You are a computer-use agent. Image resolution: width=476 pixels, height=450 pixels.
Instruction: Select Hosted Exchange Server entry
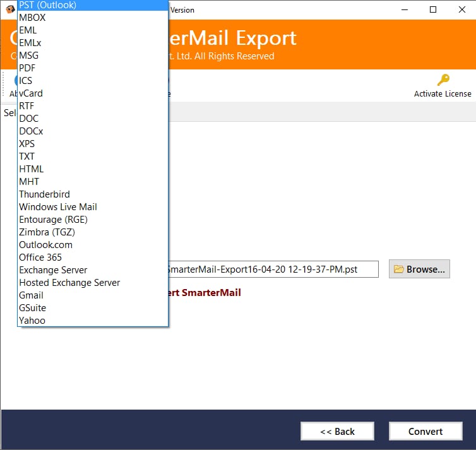(93, 283)
